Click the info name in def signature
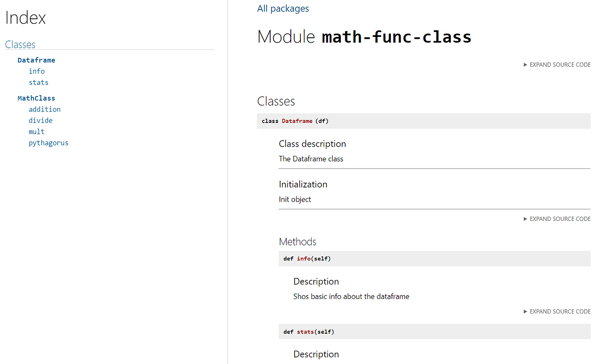Image resolution: width=615 pixels, height=364 pixels. pyautogui.click(x=304, y=259)
